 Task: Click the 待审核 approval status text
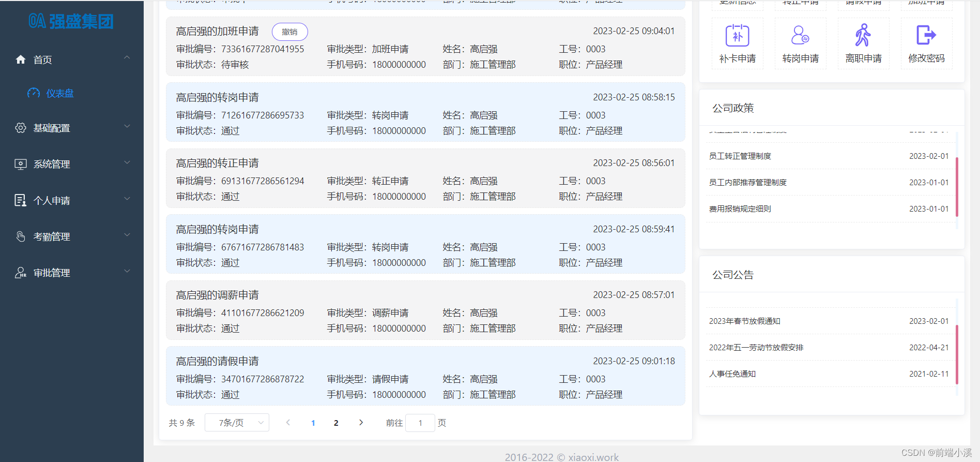tap(235, 65)
